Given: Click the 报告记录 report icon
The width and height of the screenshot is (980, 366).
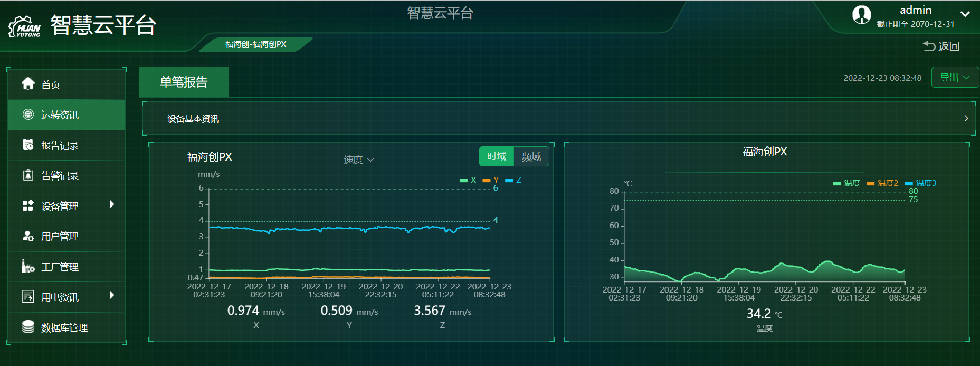Looking at the screenshot, I should 28,145.
